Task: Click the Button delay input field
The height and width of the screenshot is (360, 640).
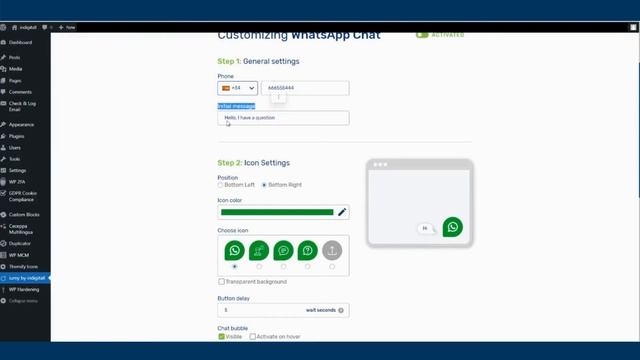Action: 283,310
